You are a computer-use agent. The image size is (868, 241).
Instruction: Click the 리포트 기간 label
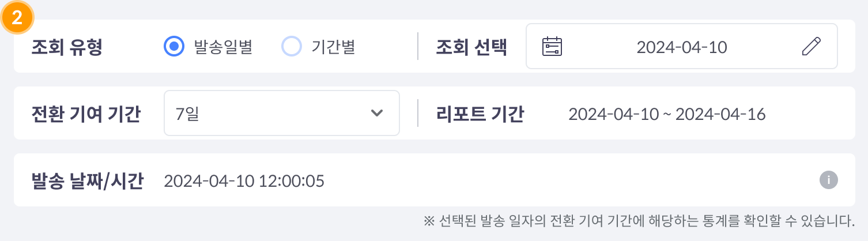click(480, 114)
